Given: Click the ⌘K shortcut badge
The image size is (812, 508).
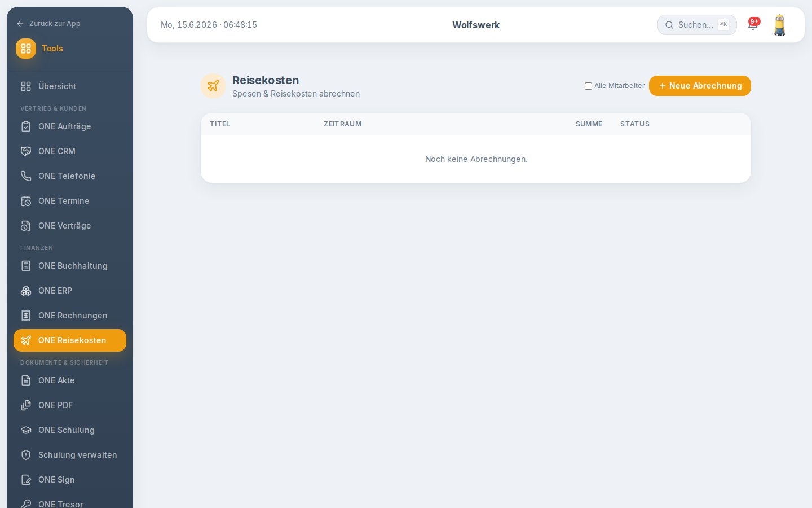Looking at the screenshot, I should (723, 24).
